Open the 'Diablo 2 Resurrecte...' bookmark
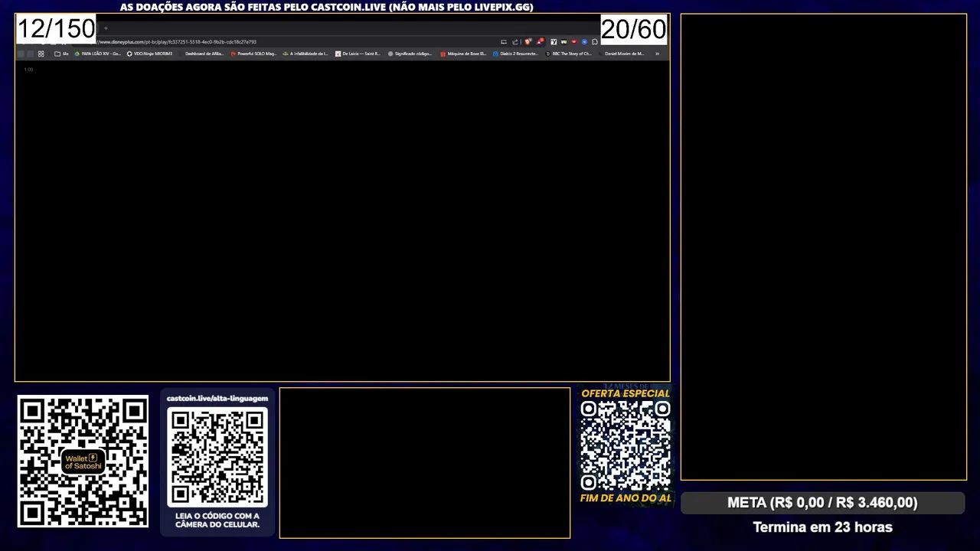Image resolution: width=980 pixels, height=551 pixels. click(515, 54)
